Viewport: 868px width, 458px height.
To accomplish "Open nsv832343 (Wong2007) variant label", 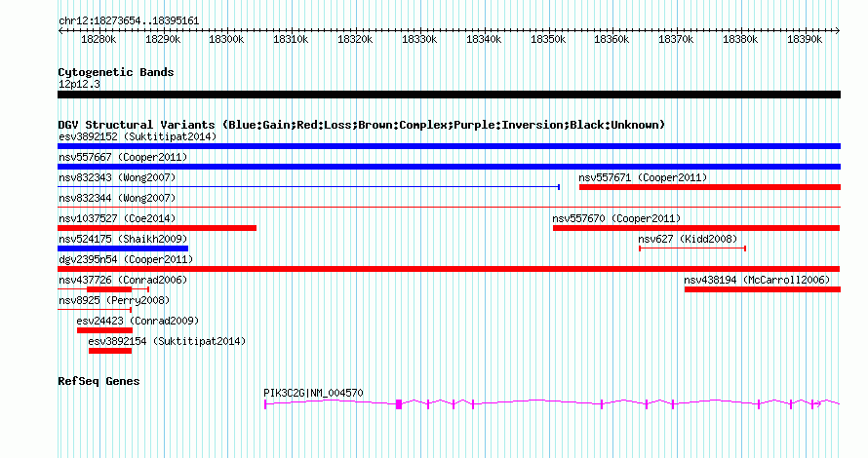I will coord(117,177).
